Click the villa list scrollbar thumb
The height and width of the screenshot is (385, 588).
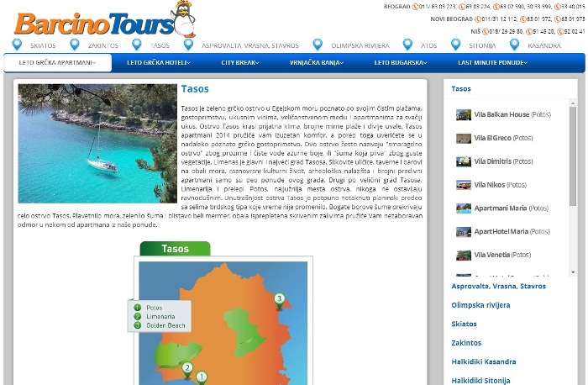(573, 156)
